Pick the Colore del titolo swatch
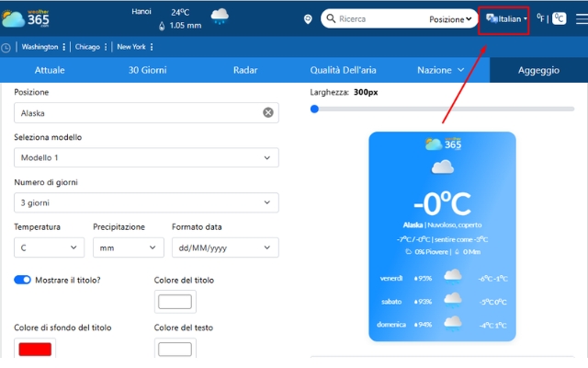 pos(175,302)
